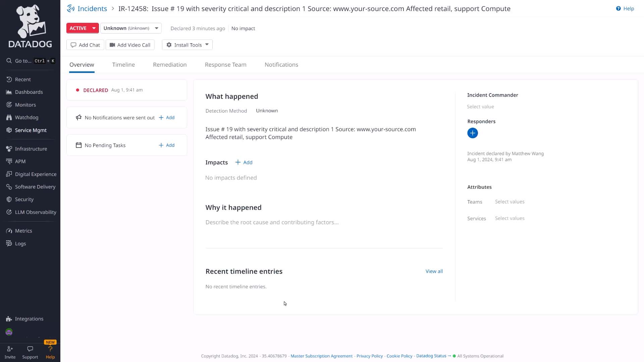Viewport: 644px width, 362px height.
Task: Go to Monitors section
Action: (25, 105)
